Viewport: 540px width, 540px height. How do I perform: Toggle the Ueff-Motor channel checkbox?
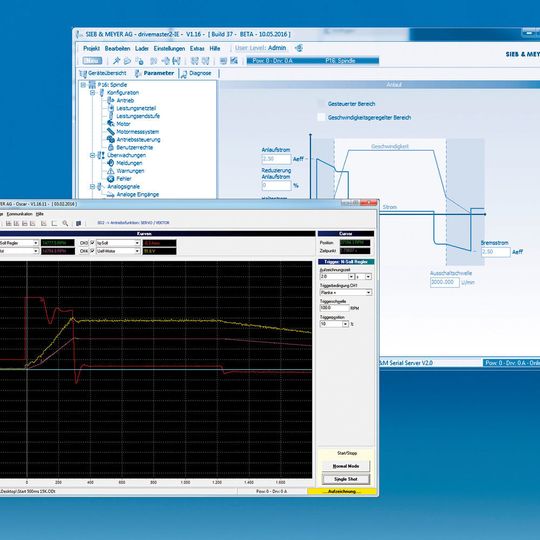pyautogui.click(x=92, y=251)
